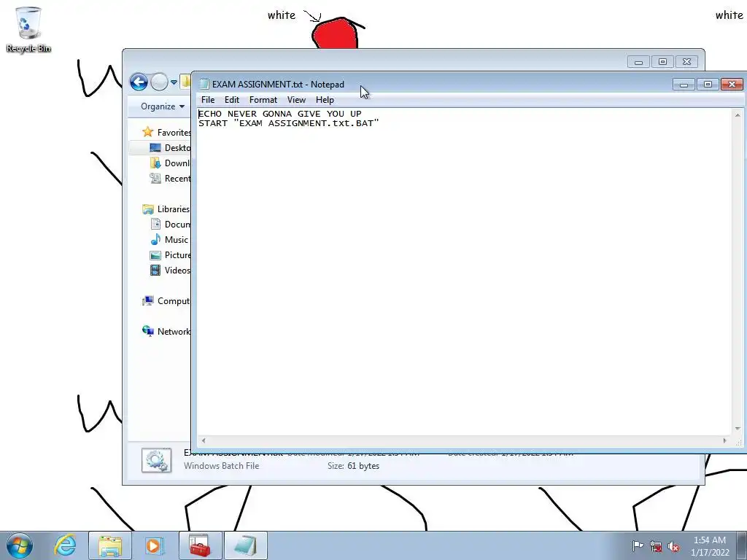Open the Notepad Help menu

[325, 99]
